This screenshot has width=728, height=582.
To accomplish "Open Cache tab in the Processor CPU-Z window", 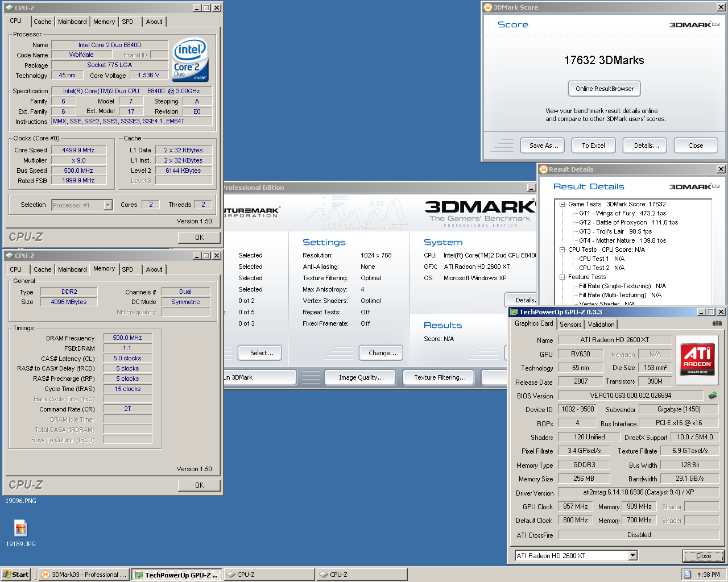I will pos(42,22).
